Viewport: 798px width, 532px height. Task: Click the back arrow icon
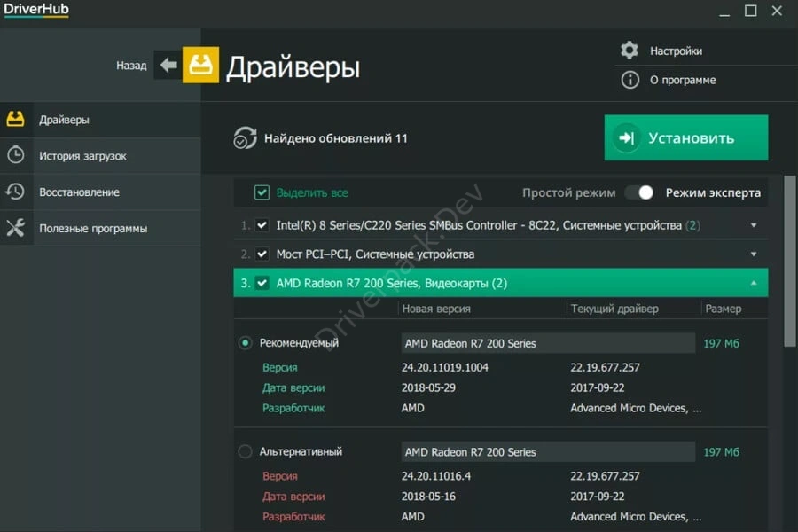(x=168, y=65)
